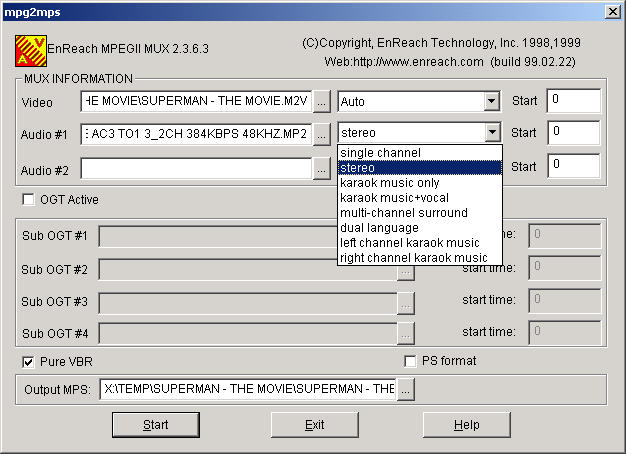Screen dimensions: 626x454
Task: Browse for Audio #1 file
Action: click(321, 133)
